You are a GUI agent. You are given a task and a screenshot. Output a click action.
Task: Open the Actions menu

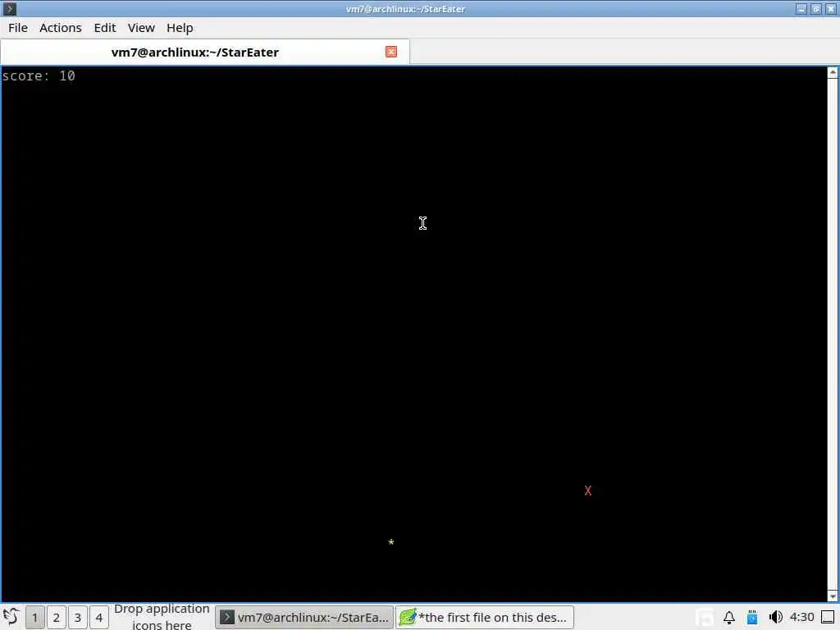coord(61,28)
